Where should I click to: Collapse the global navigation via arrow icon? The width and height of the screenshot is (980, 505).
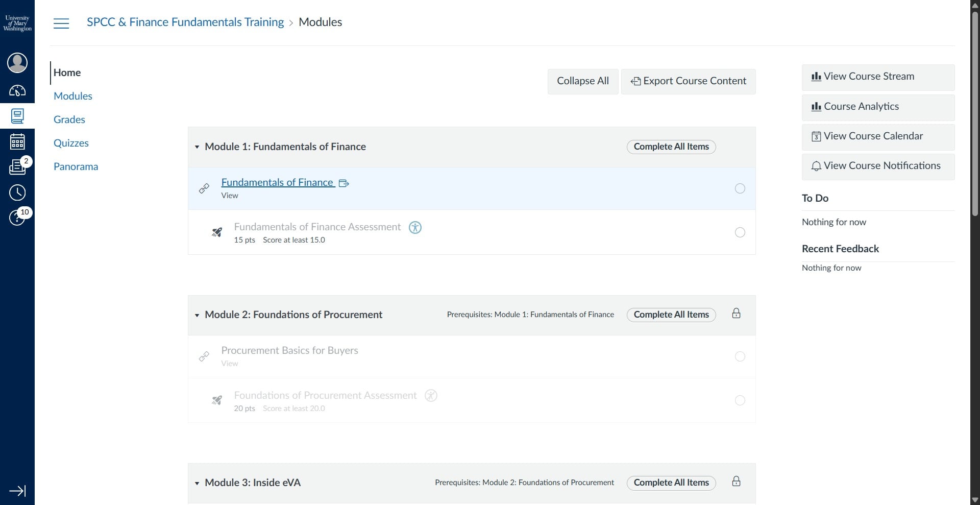click(x=18, y=491)
